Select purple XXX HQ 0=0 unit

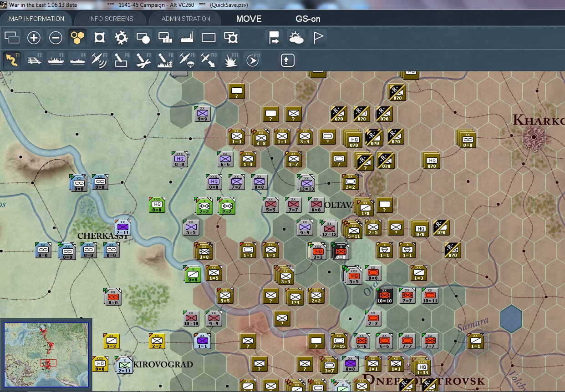[x=180, y=159]
